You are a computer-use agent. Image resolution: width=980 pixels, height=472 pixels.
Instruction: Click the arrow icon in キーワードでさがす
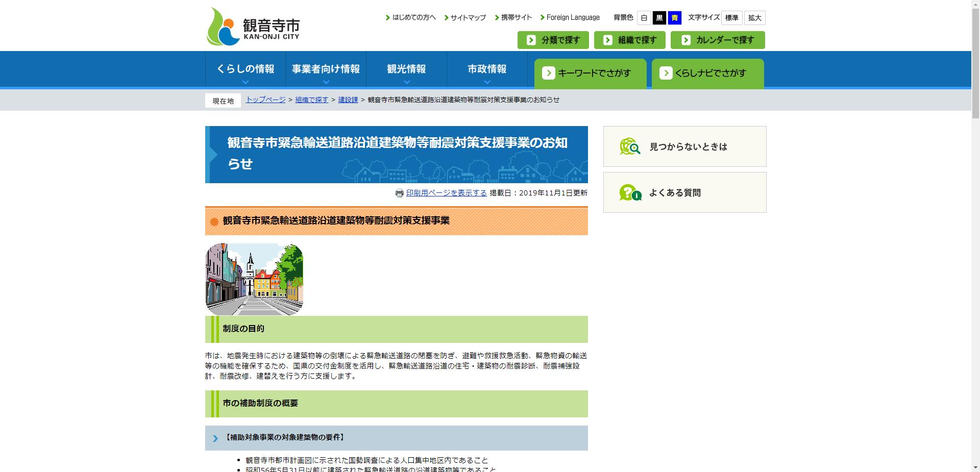[x=549, y=73]
